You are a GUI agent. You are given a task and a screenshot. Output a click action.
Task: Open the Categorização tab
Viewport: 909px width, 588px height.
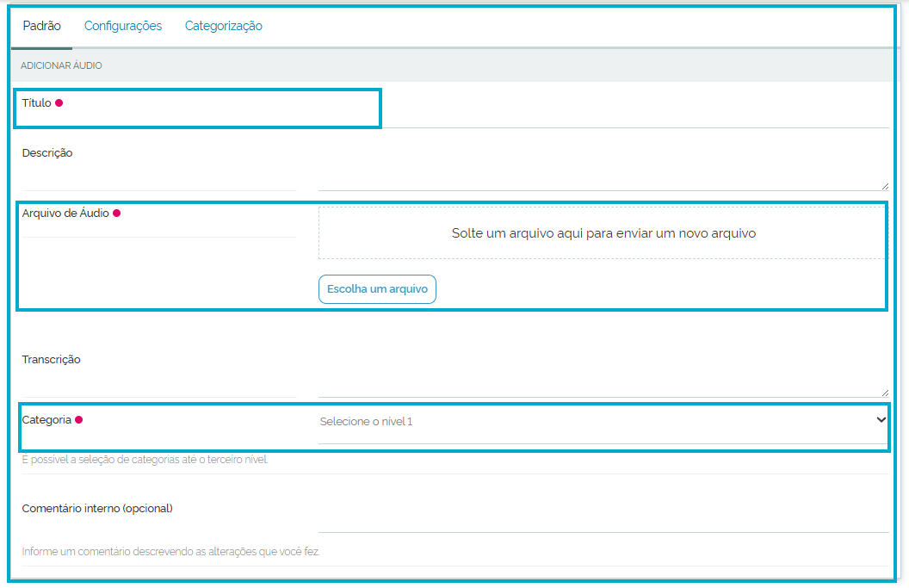tap(223, 26)
